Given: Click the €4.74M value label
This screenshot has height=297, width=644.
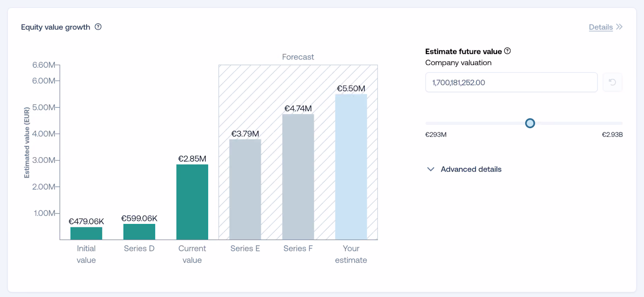Looking at the screenshot, I should tap(298, 108).
